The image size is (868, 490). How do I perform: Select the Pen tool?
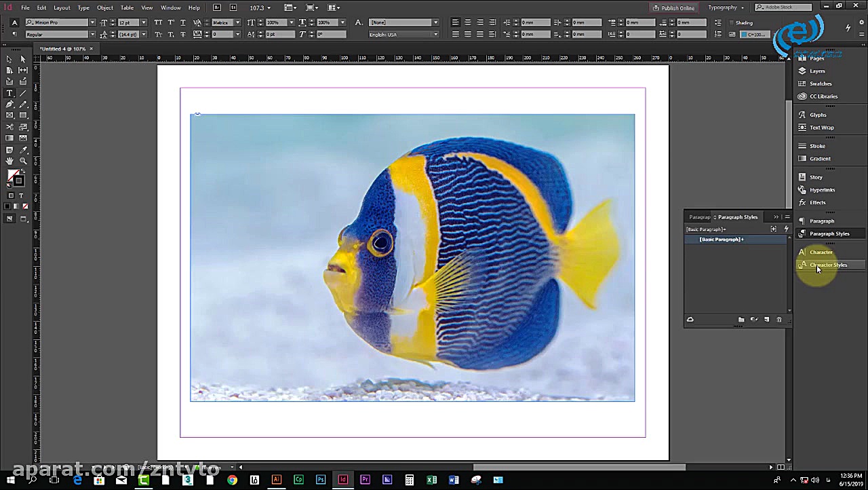9,105
